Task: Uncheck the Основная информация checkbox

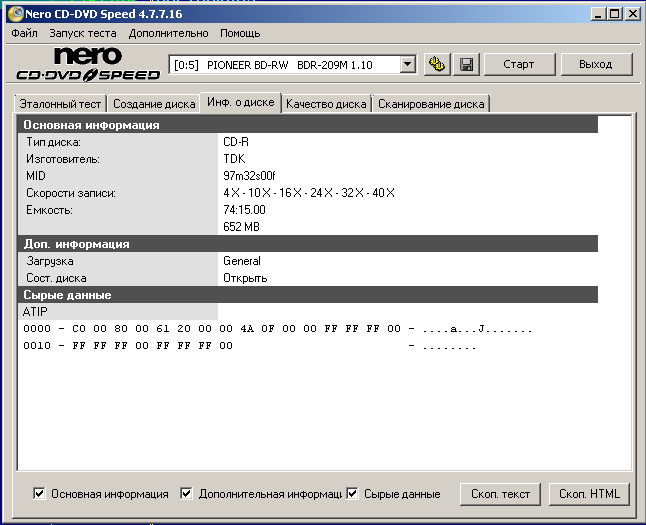Action: tap(40, 493)
